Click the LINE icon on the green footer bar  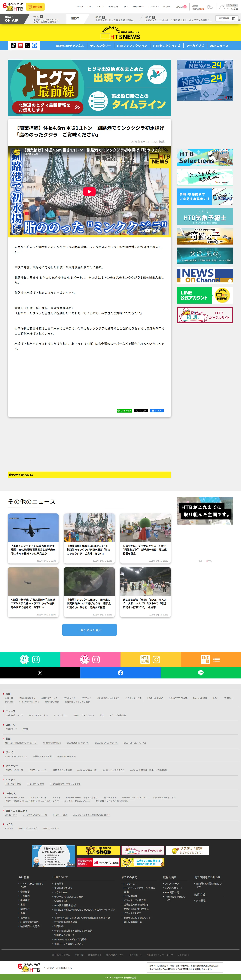[201, 673]
